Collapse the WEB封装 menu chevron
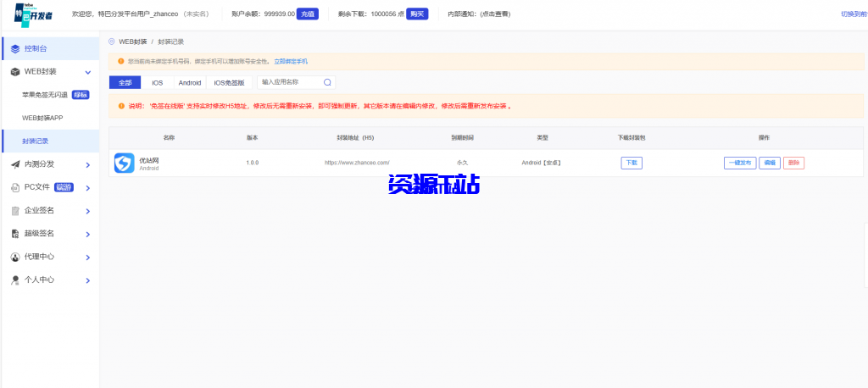The height and width of the screenshot is (388, 868). 88,73
